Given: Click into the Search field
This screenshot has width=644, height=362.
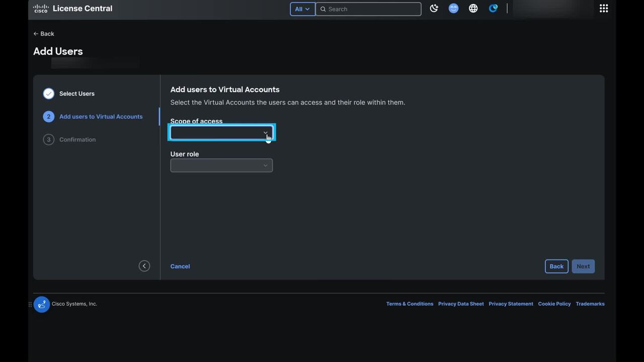Looking at the screenshot, I should (368, 9).
